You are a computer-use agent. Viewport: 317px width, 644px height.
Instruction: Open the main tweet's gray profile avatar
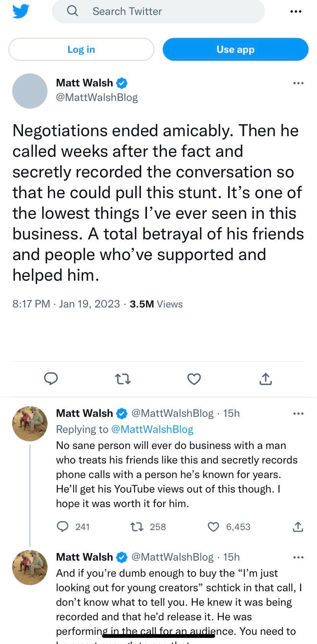pyautogui.click(x=30, y=91)
